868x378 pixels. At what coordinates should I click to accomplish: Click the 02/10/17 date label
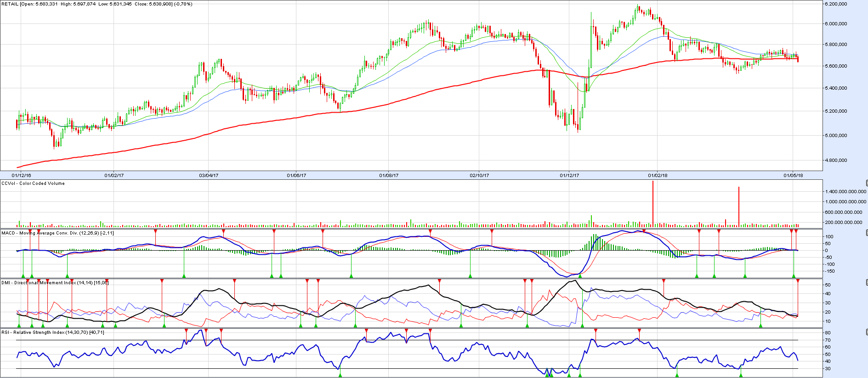(x=479, y=175)
